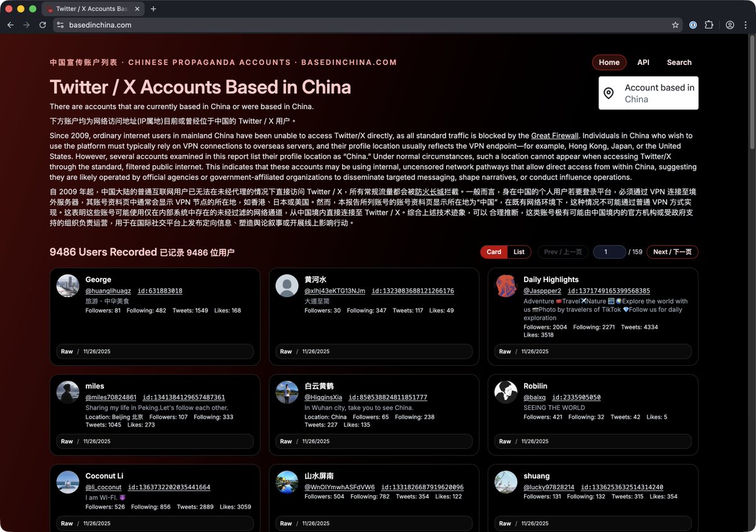Screen dimensions: 756x532
Task: Open id:850538824811851777 link
Action: tap(388, 397)
